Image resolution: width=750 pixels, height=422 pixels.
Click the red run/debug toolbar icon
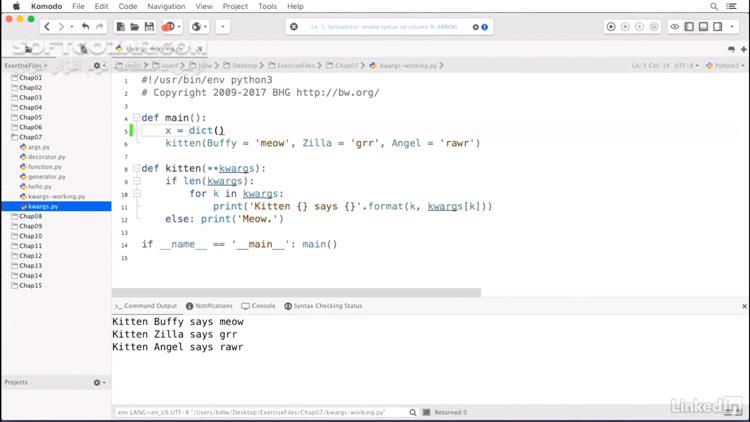pos(168,27)
